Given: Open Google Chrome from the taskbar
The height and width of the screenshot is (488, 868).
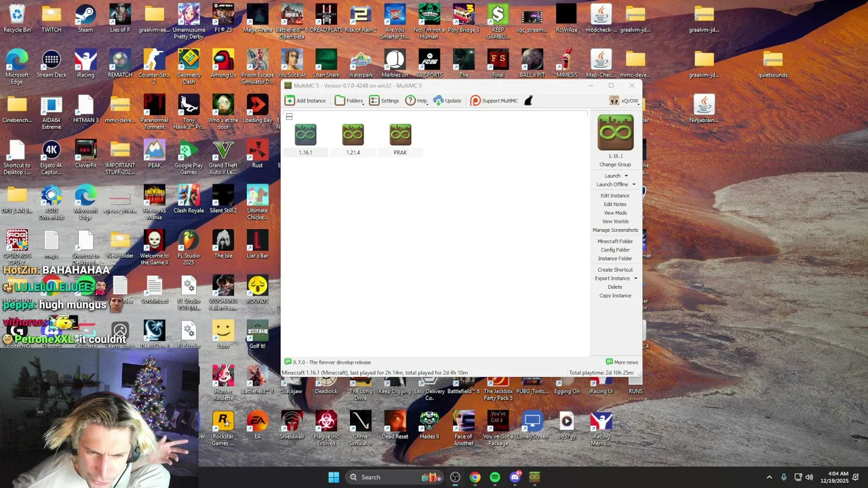Looking at the screenshot, I should tap(475, 477).
